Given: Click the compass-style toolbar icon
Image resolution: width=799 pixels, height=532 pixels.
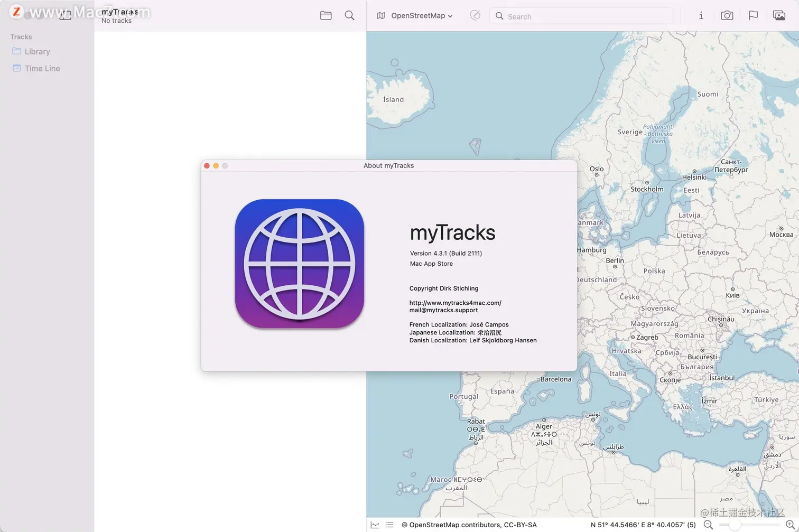Looking at the screenshot, I should click(x=475, y=16).
